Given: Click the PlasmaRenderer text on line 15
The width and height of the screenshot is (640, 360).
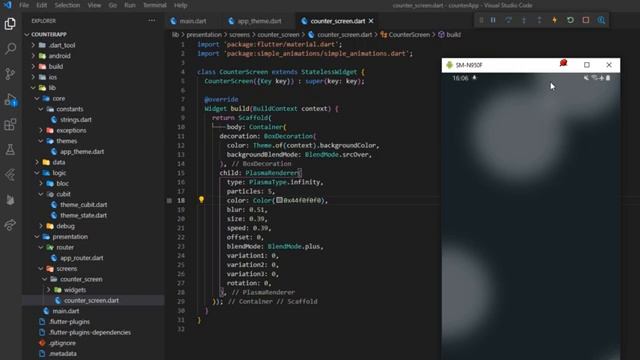Looking at the screenshot, I should (x=271, y=173).
